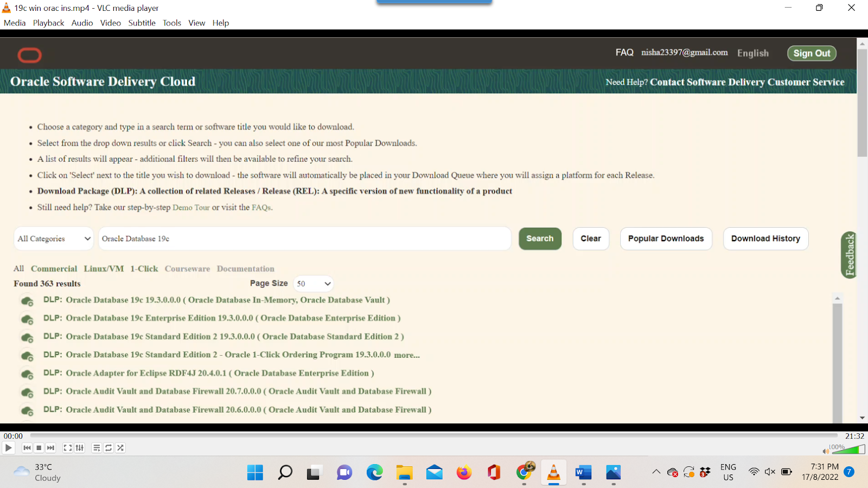Open the Subtitle menu
This screenshot has width=868, height=488.
click(142, 23)
